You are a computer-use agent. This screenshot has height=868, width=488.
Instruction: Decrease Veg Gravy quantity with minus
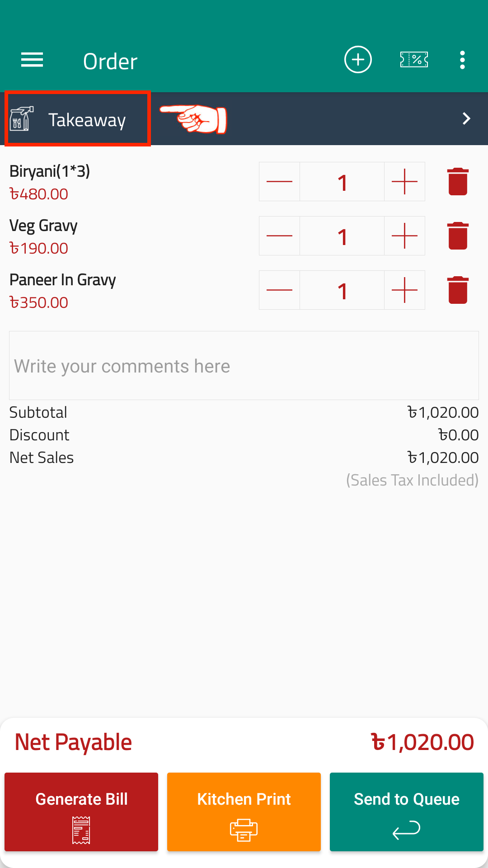tap(279, 236)
